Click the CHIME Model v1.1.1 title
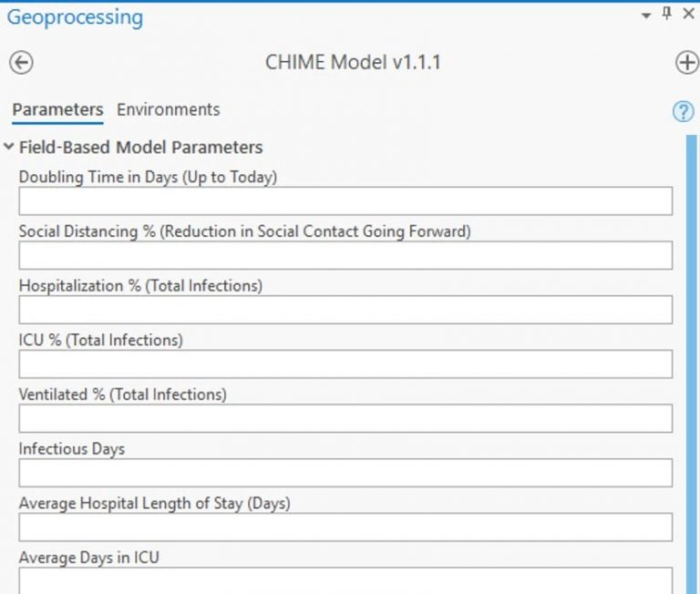The height and width of the screenshot is (594, 700). [353, 63]
